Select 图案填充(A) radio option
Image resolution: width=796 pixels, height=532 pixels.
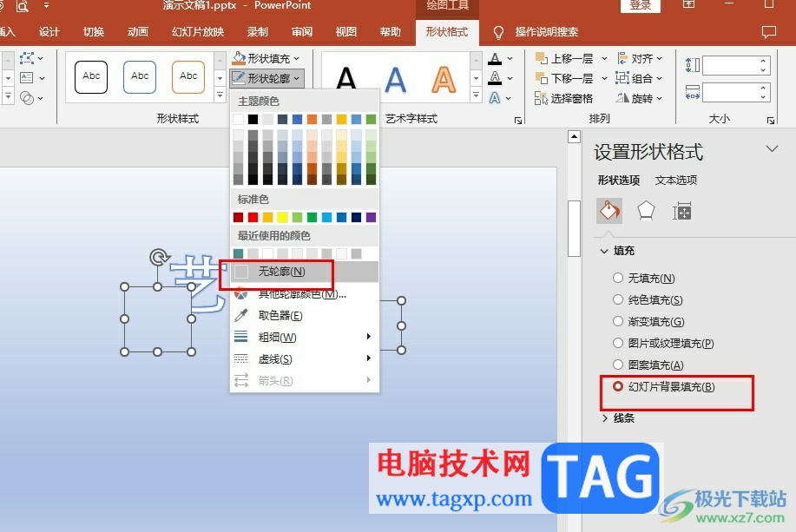[618, 365]
